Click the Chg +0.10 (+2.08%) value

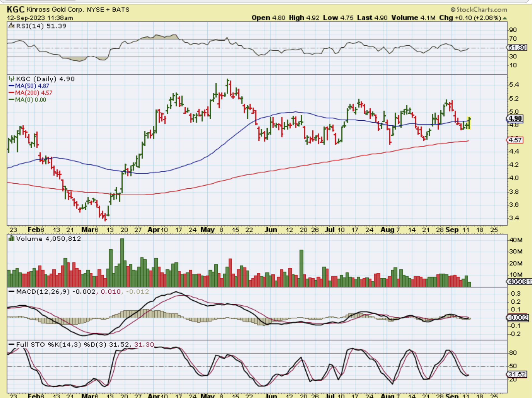tap(470, 18)
